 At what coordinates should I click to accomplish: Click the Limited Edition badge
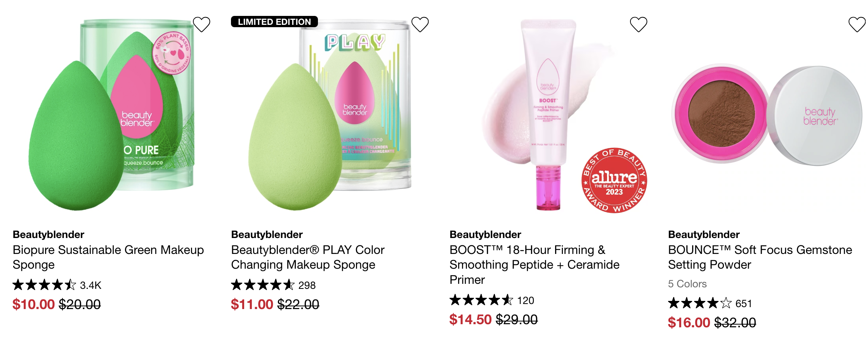pos(274,22)
